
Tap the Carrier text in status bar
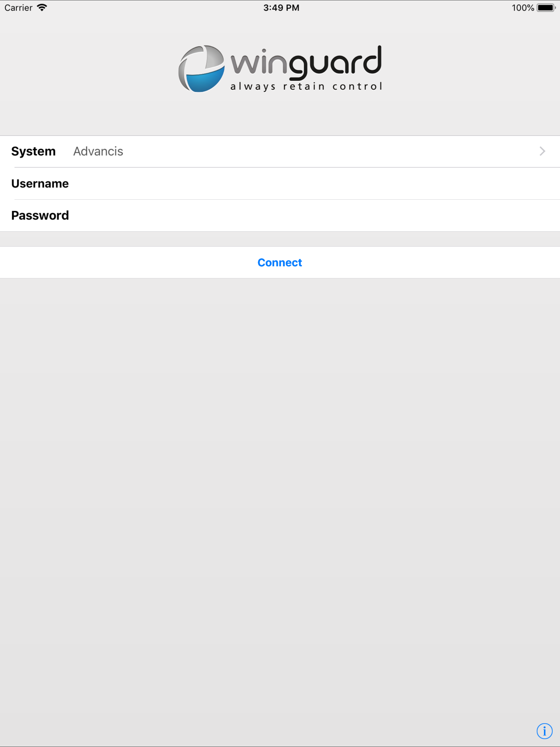tap(18, 8)
